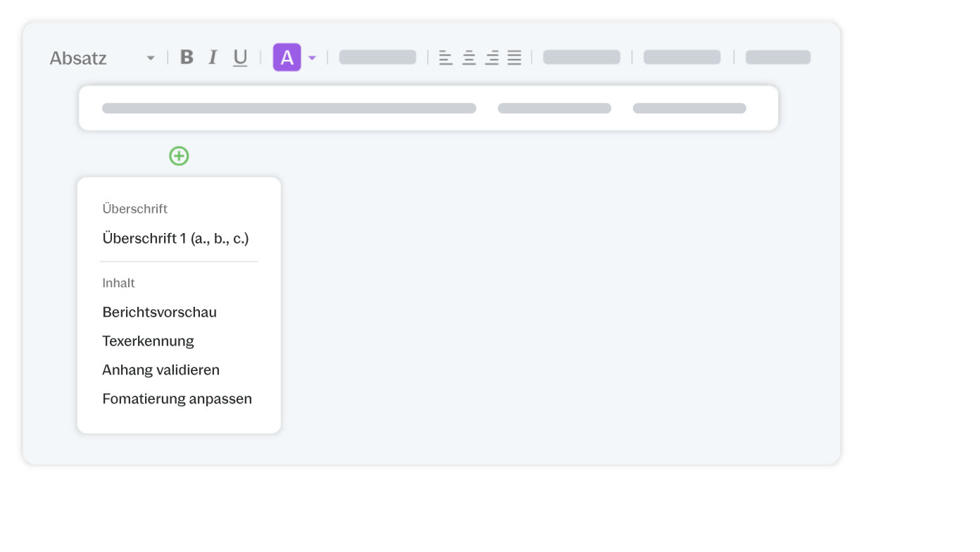Screen dimensions: 980x552
Task: Select Fomatierung anpassen option
Action: [x=177, y=399]
